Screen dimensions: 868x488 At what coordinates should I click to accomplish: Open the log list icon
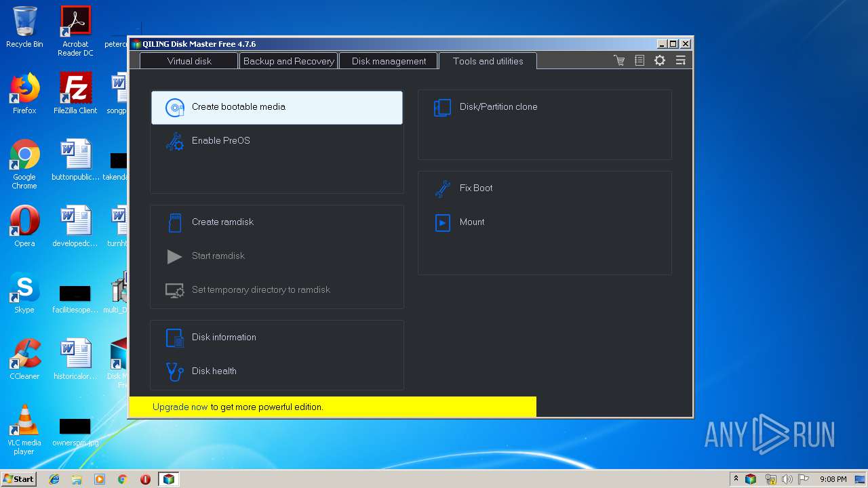pyautogui.click(x=639, y=60)
